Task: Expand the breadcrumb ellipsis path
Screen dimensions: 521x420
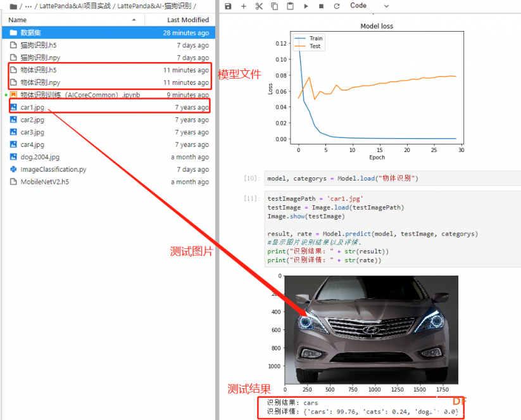Action: click(28, 6)
